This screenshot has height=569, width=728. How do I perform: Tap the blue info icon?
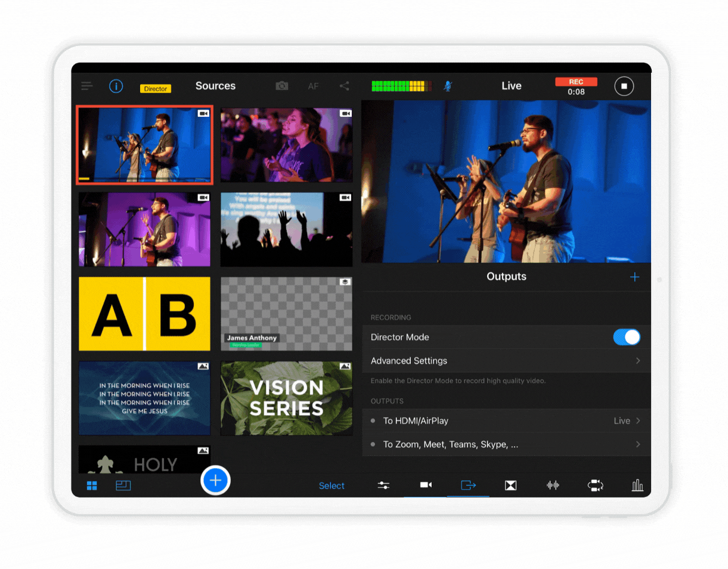coord(116,86)
